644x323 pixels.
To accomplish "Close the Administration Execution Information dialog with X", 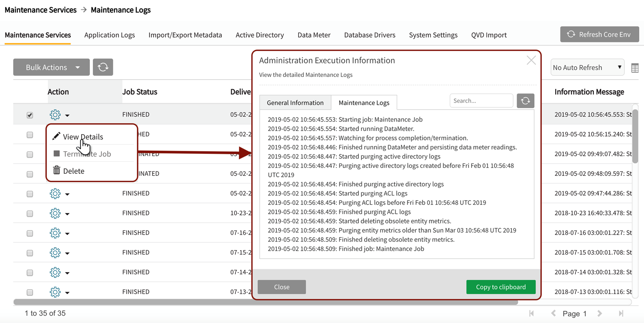I will (x=531, y=60).
